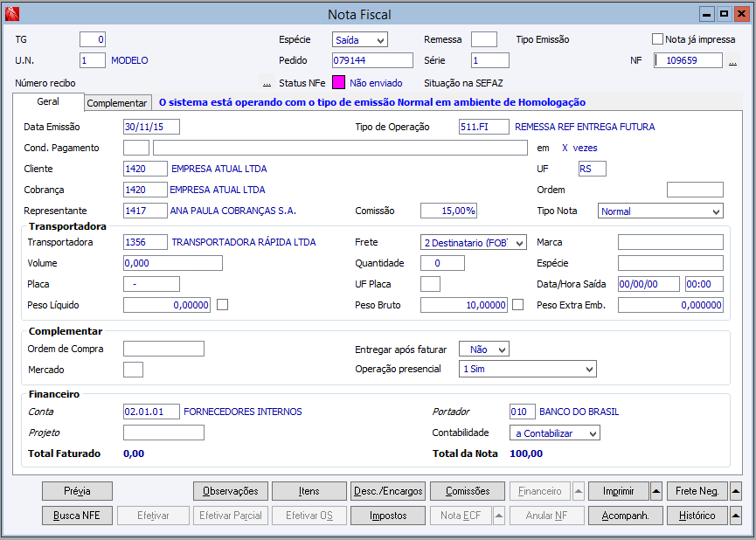Check the Nota já impressa checkbox
This screenshot has width=756, height=540.
coord(657,39)
